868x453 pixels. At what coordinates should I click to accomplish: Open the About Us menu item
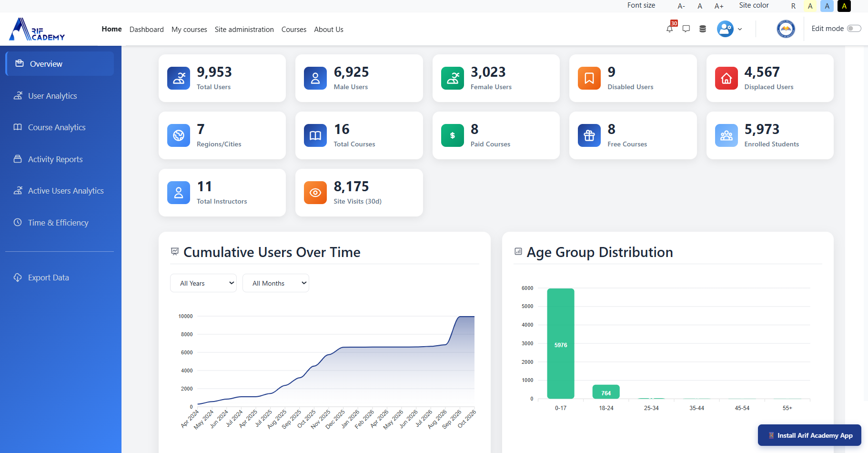[329, 30]
